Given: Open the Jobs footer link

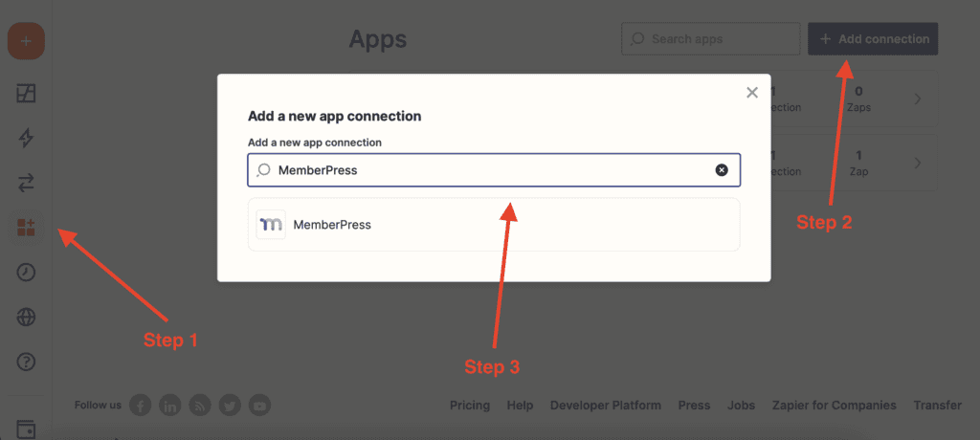Looking at the screenshot, I should click(742, 406).
